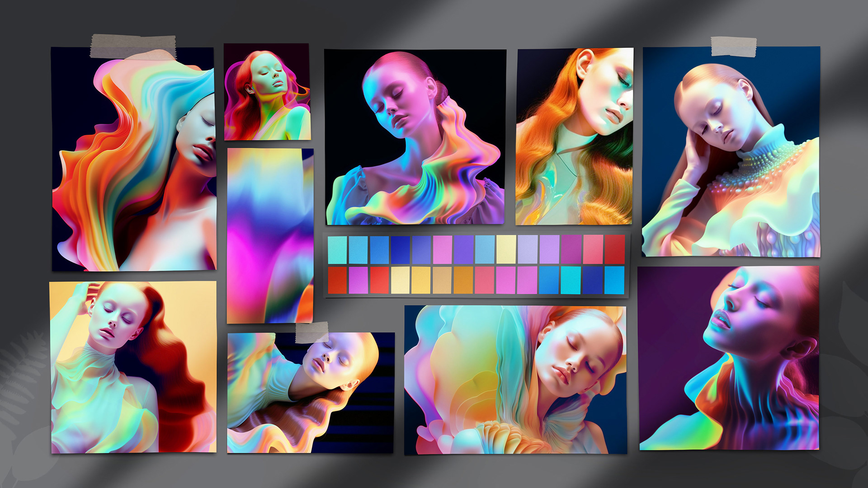Open the sideways portrait with dark striped background

(x=311, y=393)
